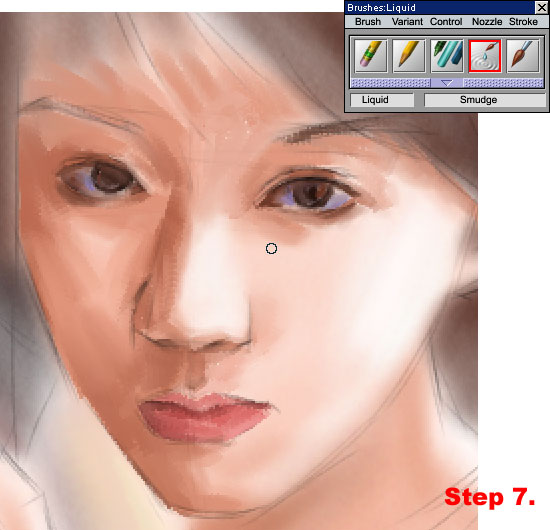Select the Felt Pens marker icon
This screenshot has width=550, height=530.
point(447,56)
